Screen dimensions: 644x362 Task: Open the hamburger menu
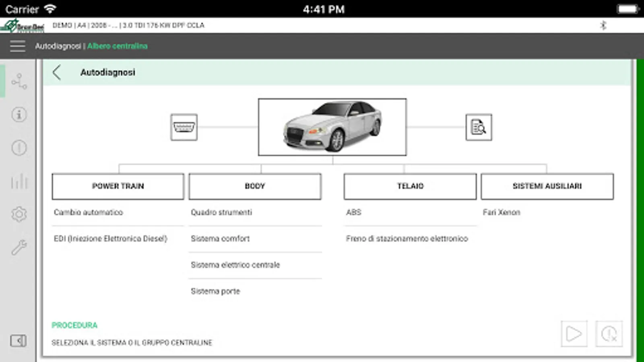(18, 46)
